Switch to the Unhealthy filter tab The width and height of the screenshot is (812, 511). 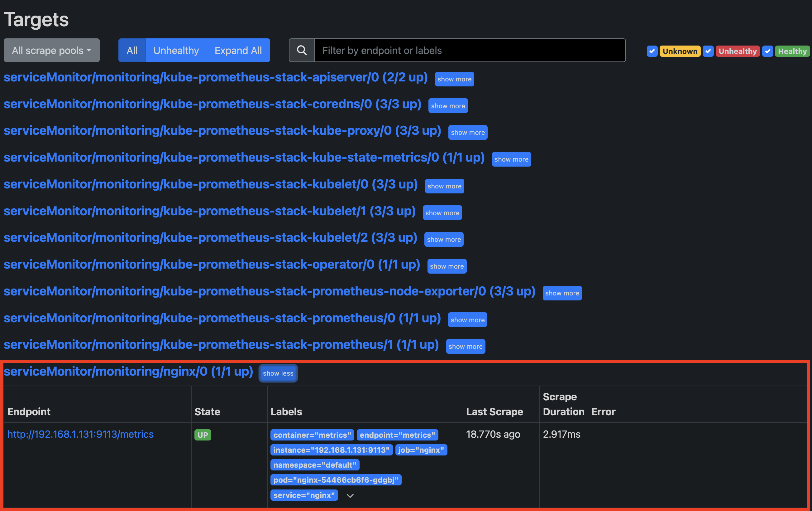[x=176, y=51]
